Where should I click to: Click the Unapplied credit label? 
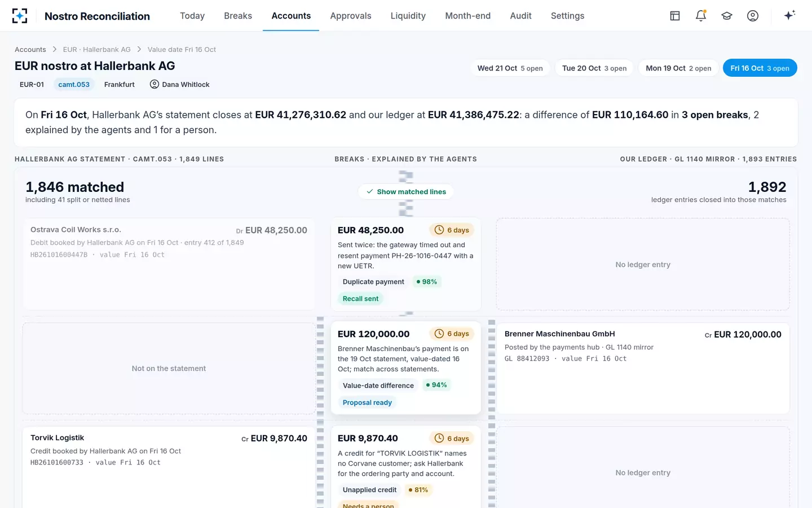coord(369,490)
